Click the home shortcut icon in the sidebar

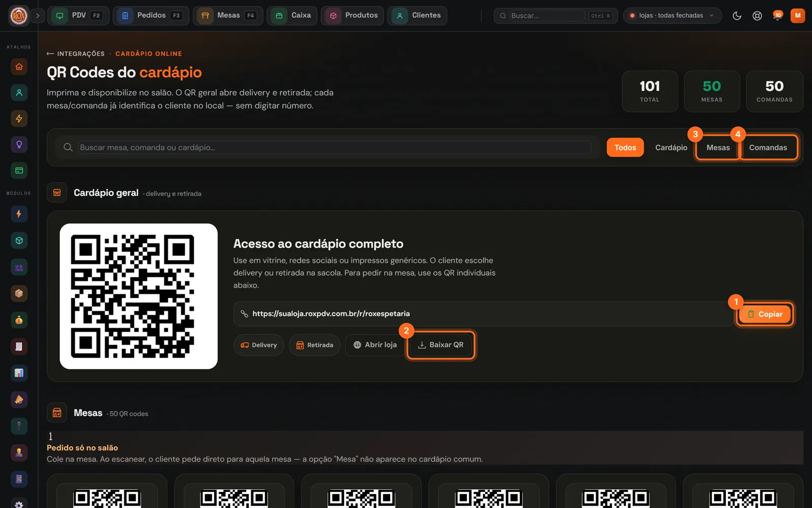[x=19, y=67]
